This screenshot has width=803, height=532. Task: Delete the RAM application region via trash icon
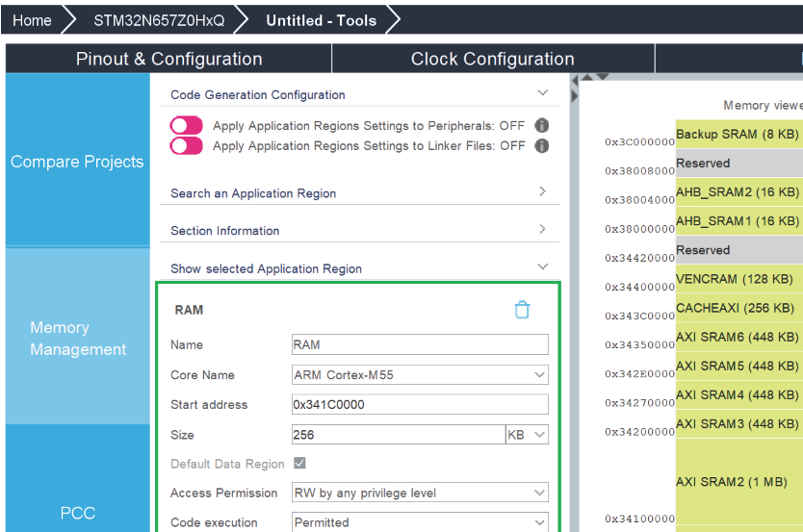tap(522, 310)
